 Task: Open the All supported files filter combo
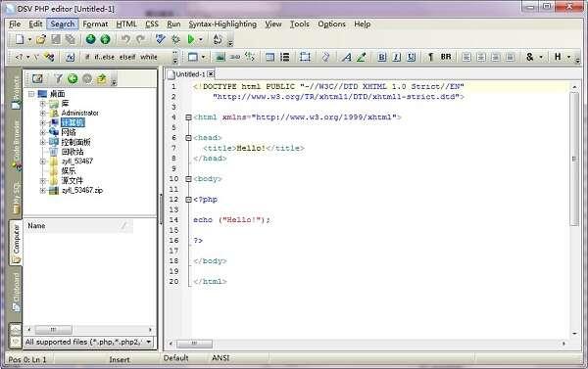coord(88,342)
